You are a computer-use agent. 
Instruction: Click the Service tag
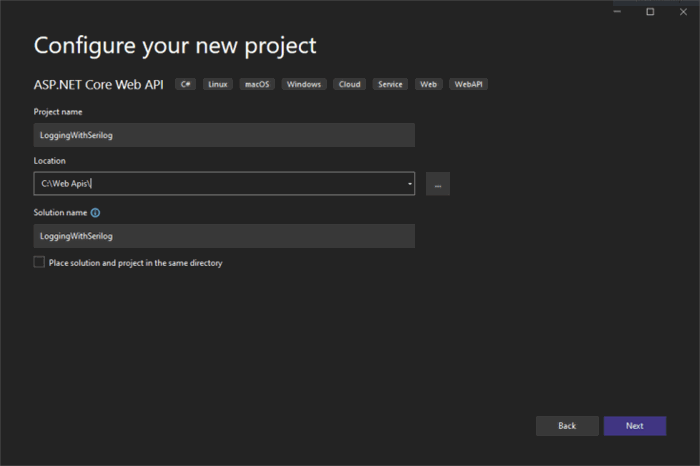390,84
